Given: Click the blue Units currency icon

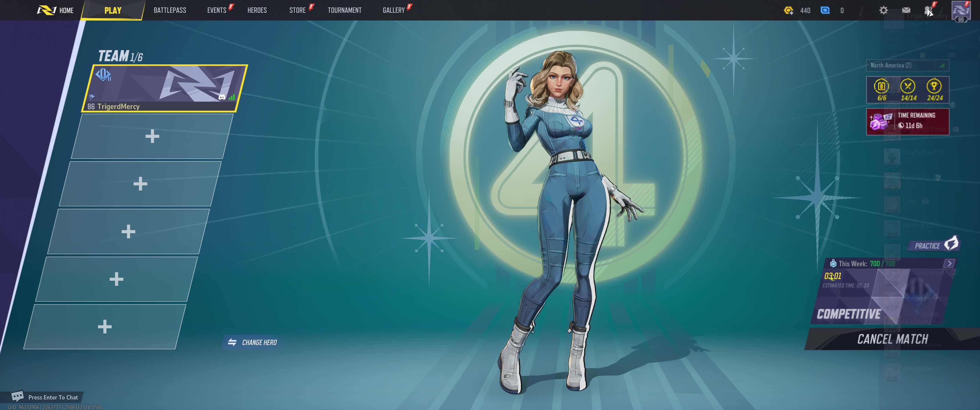Looking at the screenshot, I should 825,10.
